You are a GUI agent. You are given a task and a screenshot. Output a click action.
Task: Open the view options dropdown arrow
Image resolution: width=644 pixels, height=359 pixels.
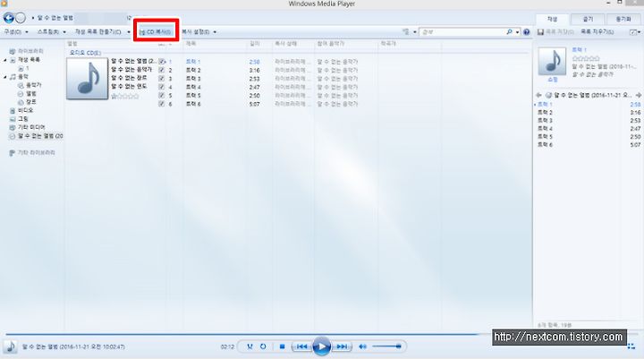(x=415, y=32)
